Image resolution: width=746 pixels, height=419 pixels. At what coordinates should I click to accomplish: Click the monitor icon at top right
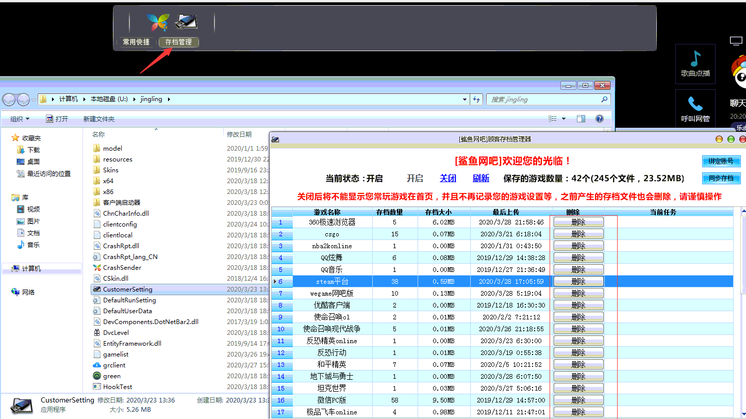[x=736, y=41]
